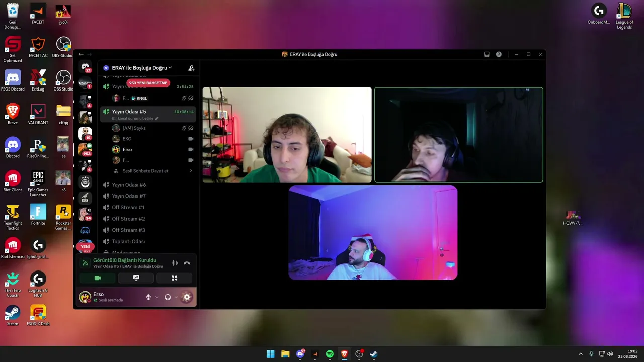This screenshot has height=362, width=644.
Task: Open the Logitech G HUB desktop shortcut
Action: [x=38, y=284]
